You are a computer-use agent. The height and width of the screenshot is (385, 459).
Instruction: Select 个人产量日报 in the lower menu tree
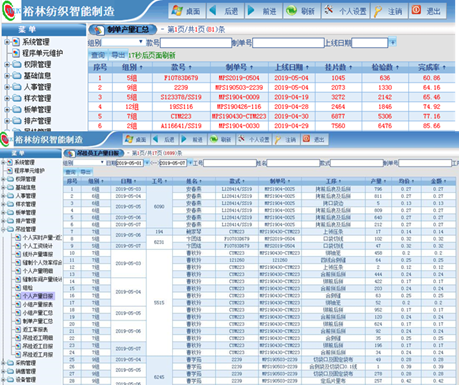tap(38, 296)
